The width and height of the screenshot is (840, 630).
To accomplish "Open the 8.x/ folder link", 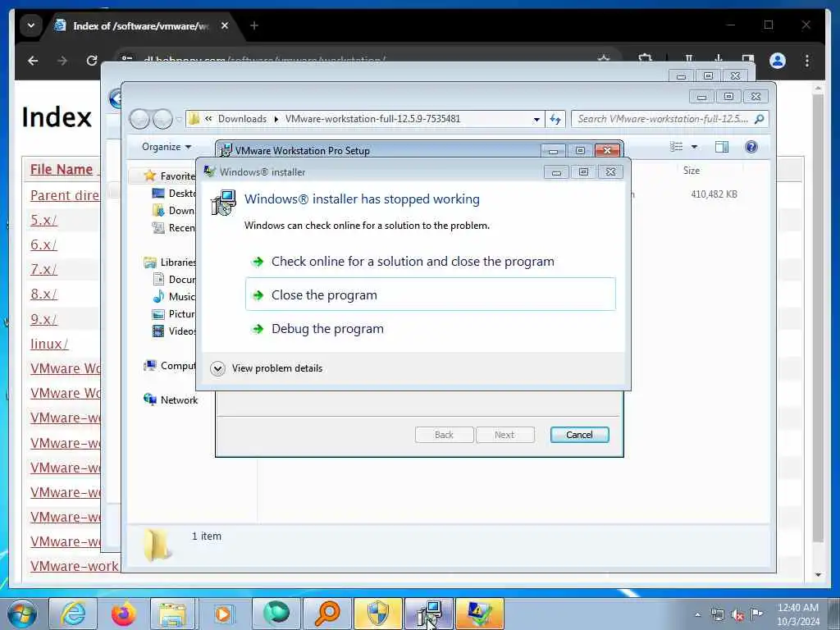I will 44,294.
